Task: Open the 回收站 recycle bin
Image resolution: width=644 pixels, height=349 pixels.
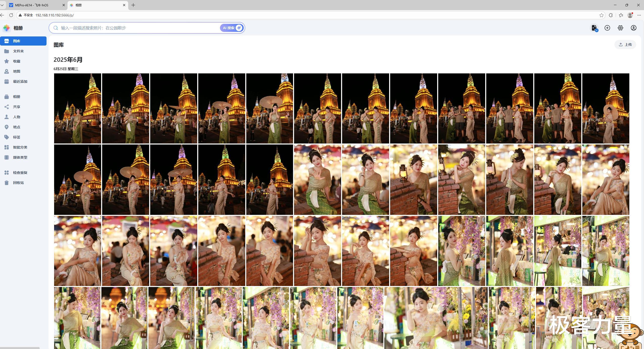Action: coord(18,183)
